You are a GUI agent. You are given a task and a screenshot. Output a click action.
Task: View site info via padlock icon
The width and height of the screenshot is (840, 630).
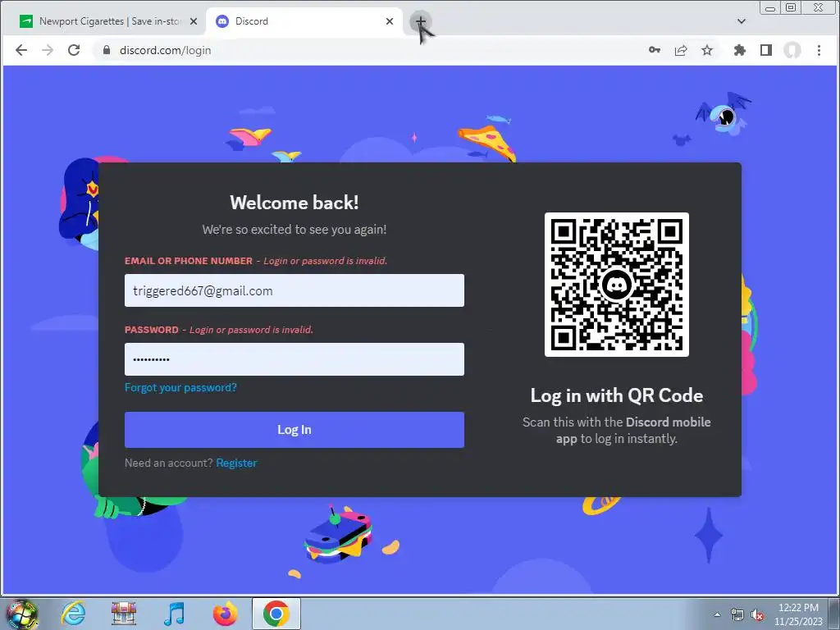coord(107,50)
